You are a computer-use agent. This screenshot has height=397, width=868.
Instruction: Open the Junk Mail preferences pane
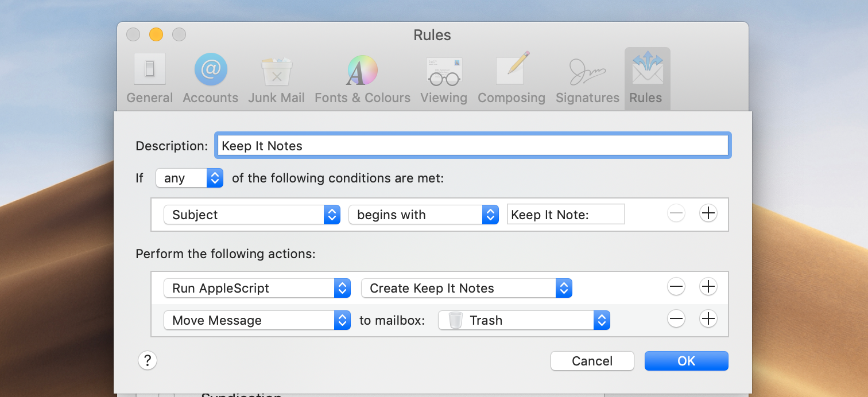tap(276, 79)
